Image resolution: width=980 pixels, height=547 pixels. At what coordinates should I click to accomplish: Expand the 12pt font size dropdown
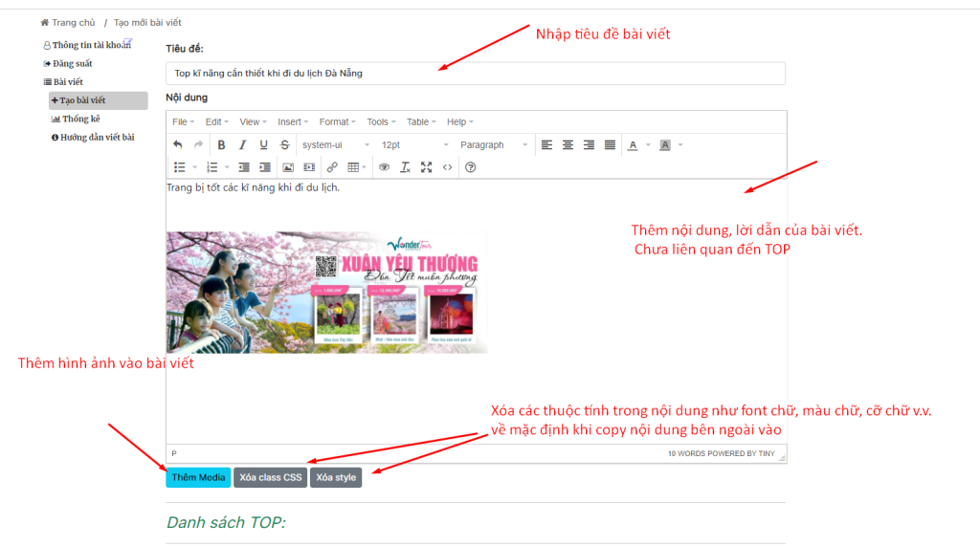tap(414, 145)
